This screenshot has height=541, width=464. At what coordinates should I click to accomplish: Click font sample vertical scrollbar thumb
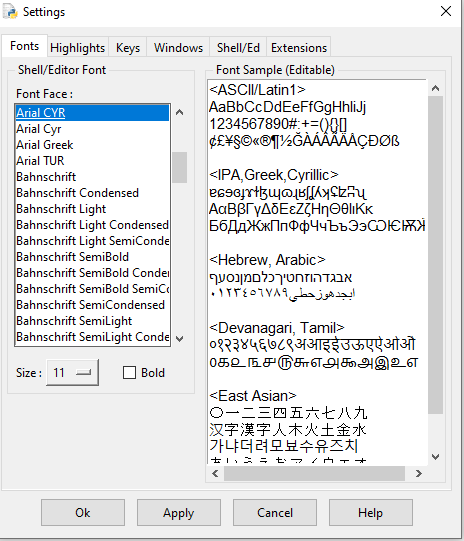tap(435, 255)
